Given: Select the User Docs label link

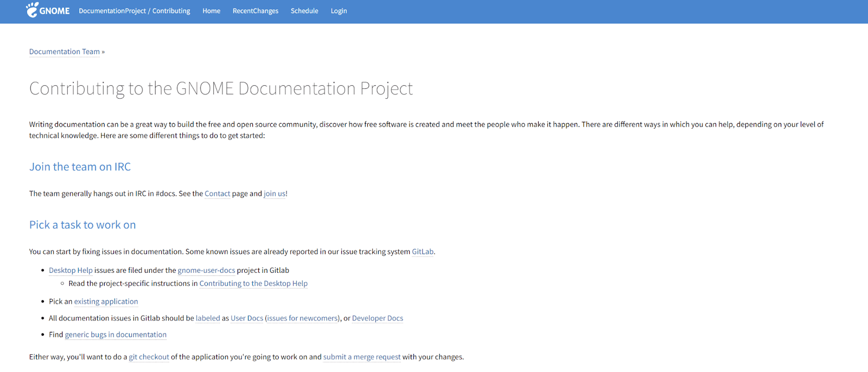Looking at the screenshot, I should tap(247, 318).
